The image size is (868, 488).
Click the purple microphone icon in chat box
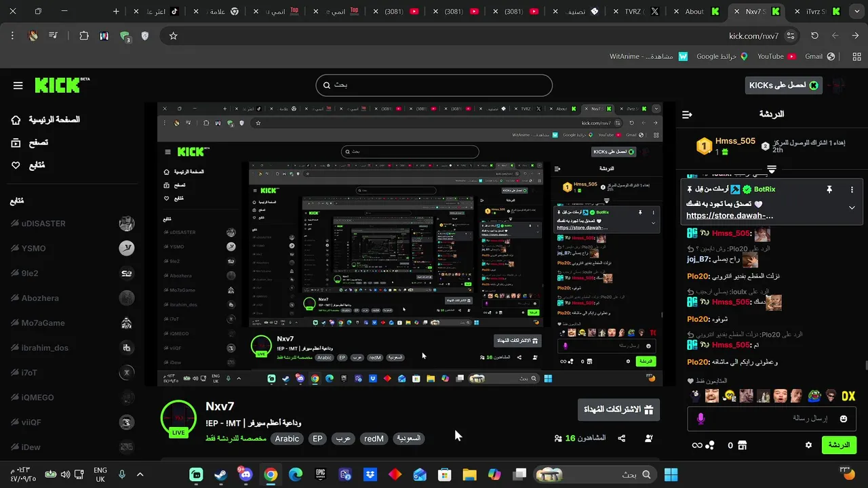(x=701, y=419)
